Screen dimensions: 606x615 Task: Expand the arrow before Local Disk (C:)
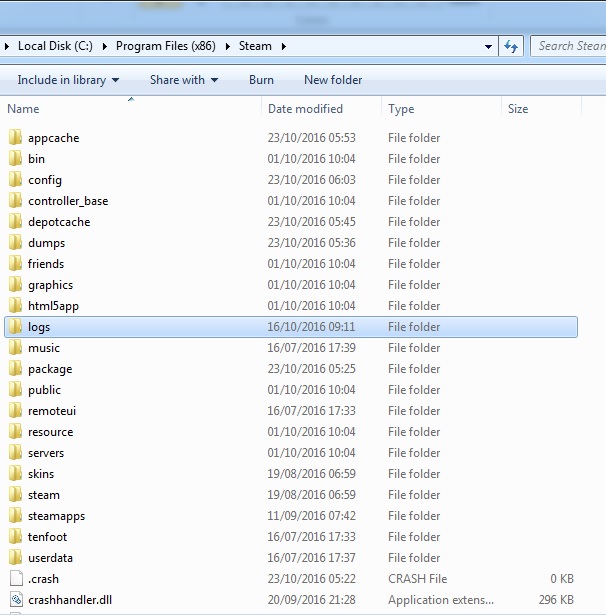(7, 46)
